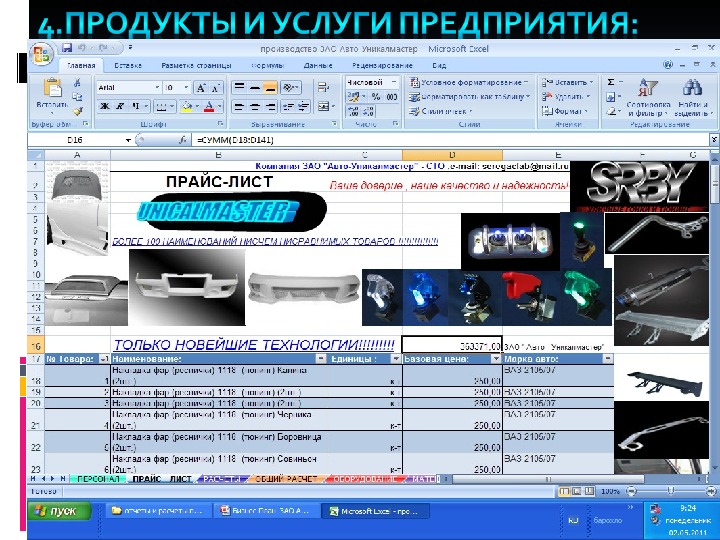Viewport: 720px width, 540px height.
Task: Click the fill color paint bucket swatch
Action: pyautogui.click(x=186, y=107)
